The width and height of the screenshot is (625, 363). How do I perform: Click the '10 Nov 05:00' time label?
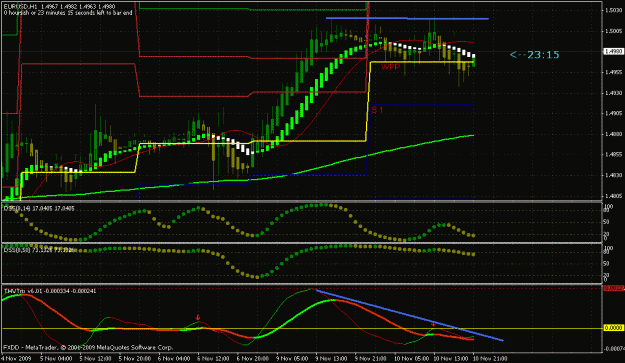411,358
